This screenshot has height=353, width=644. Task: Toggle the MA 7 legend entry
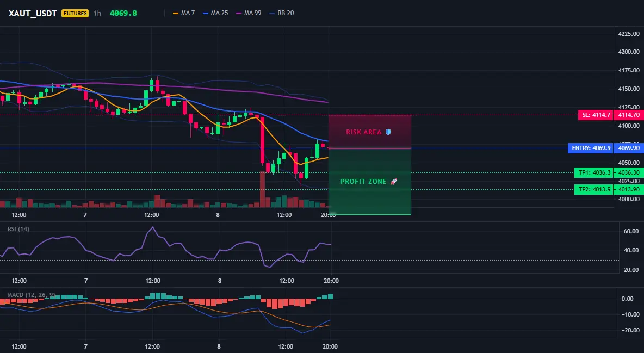pyautogui.click(x=184, y=13)
